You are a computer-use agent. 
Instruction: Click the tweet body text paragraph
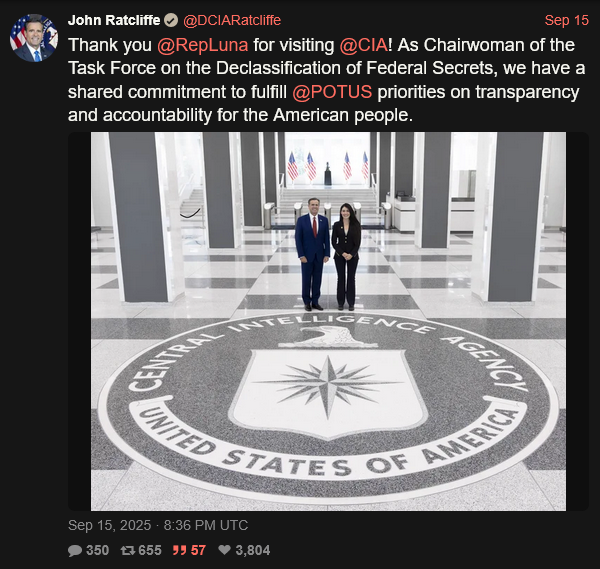(x=327, y=80)
